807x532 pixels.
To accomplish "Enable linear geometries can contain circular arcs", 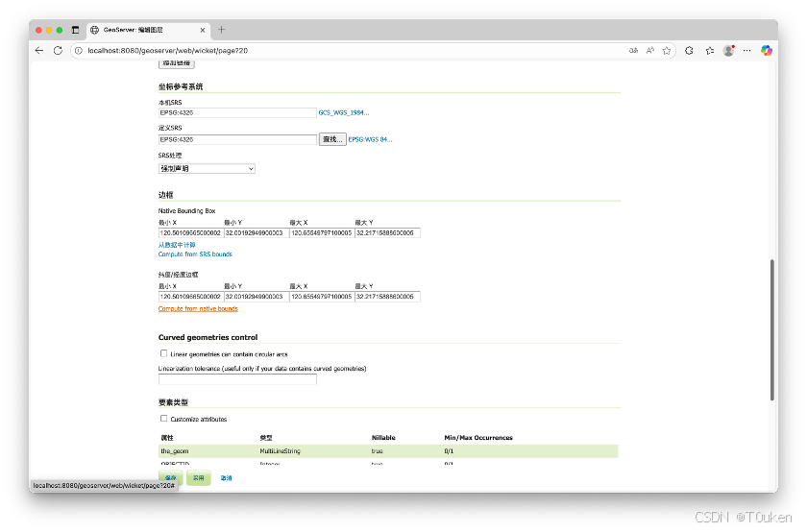I will (x=163, y=353).
